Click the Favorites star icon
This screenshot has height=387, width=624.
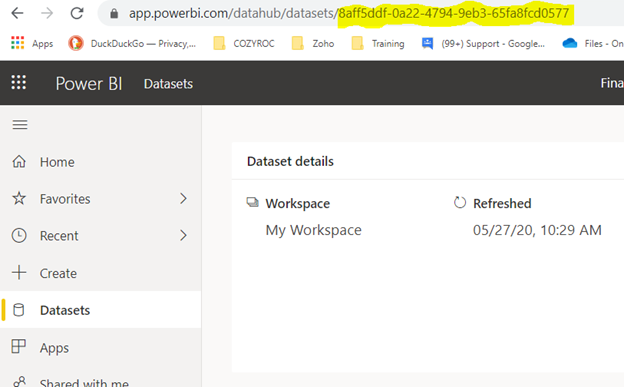click(x=19, y=198)
